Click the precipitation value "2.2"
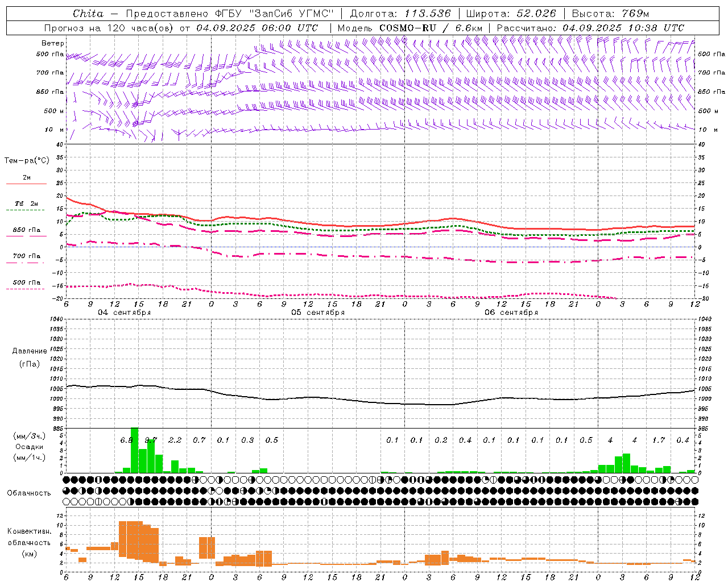Image resolution: width=728 pixels, height=582 pixels. coord(175,440)
